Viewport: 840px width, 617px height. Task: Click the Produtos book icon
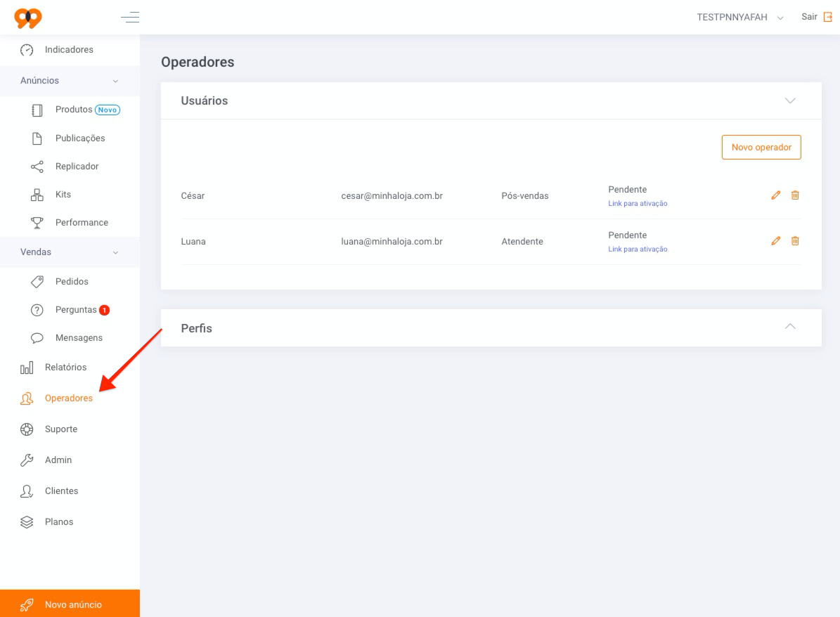37,110
